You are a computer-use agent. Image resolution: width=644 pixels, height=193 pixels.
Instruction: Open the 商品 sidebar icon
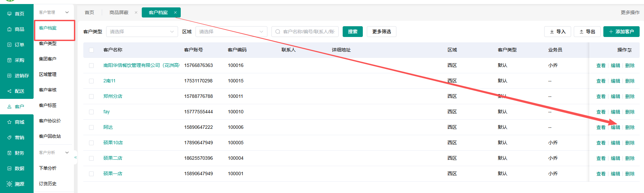pyautogui.click(x=9, y=29)
